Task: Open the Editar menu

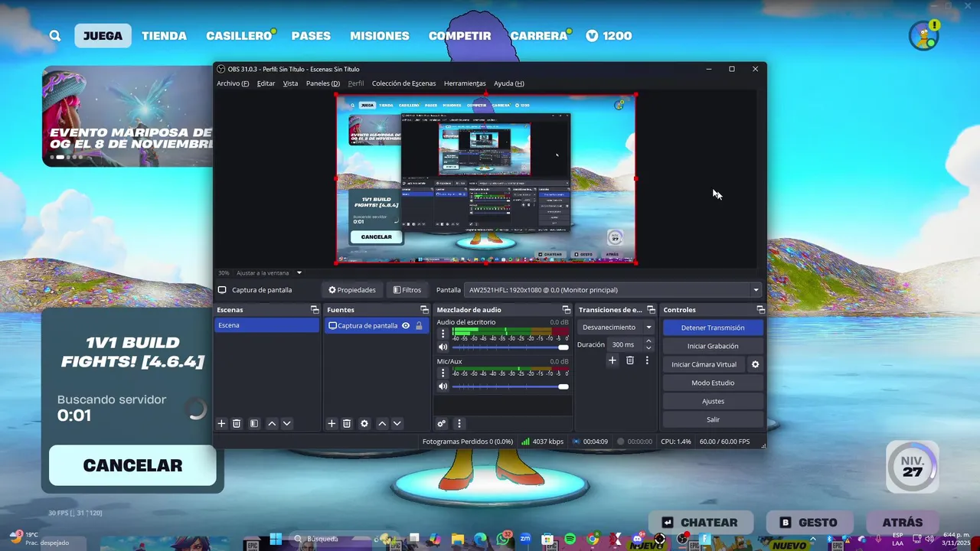Action: click(x=266, y=83)
